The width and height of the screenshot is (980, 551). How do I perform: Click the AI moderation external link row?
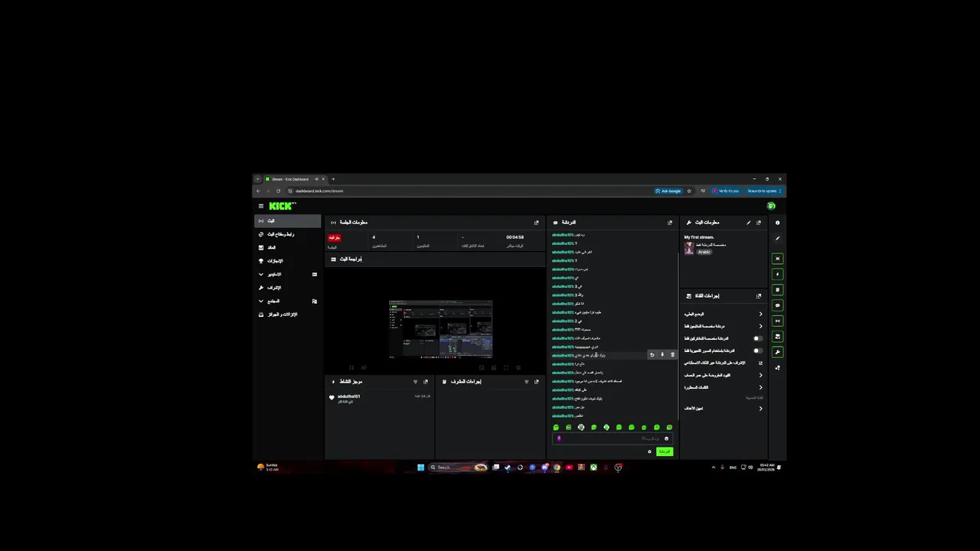coord(724,363)
